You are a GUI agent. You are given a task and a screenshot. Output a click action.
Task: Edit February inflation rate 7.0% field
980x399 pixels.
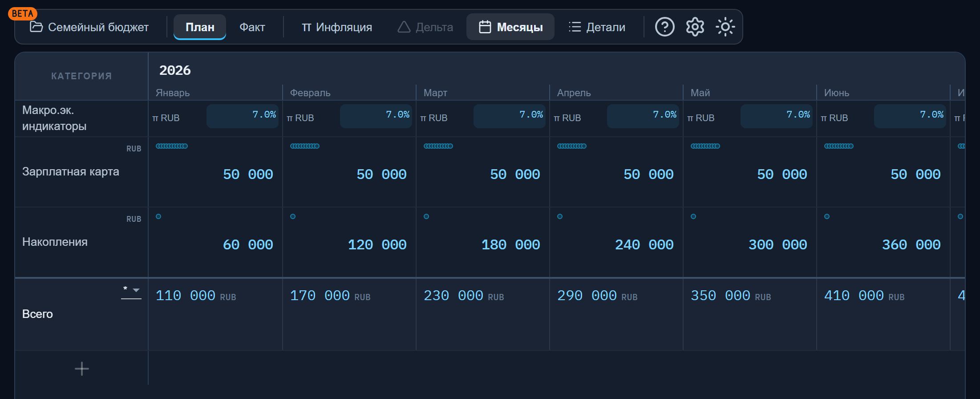[376, 116]
